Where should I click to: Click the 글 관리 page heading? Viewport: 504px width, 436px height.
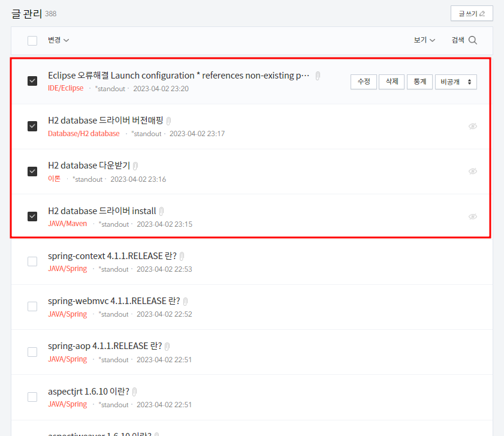(x=26, y=14)
